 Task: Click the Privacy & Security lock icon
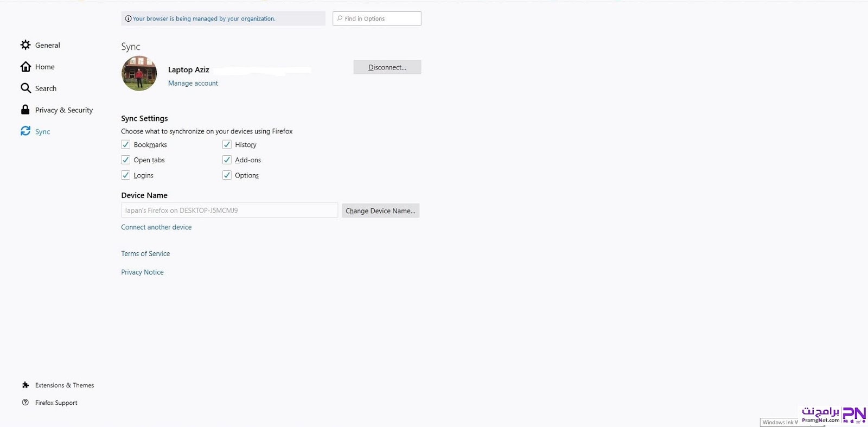[x=25, y=110]
